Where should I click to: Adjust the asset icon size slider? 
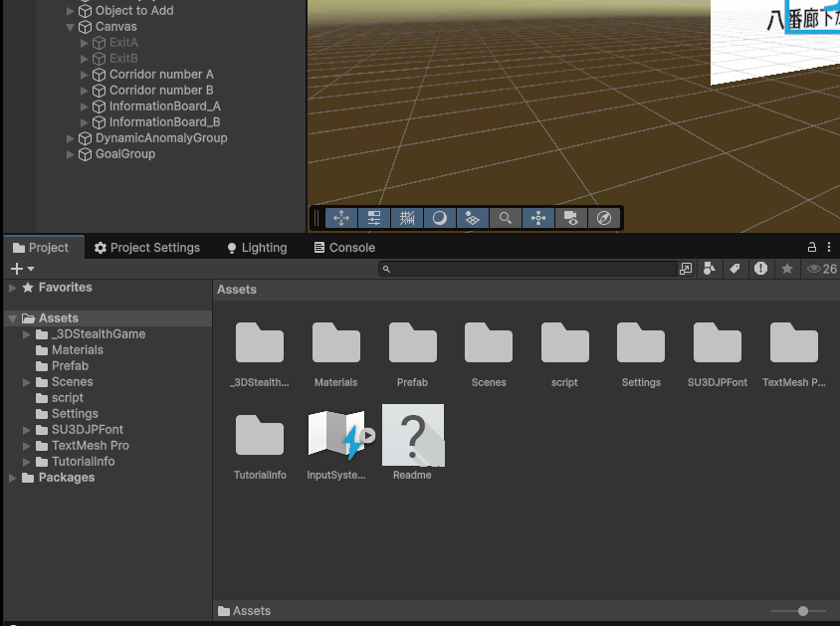pyautogui.click(x=802, y=611)
